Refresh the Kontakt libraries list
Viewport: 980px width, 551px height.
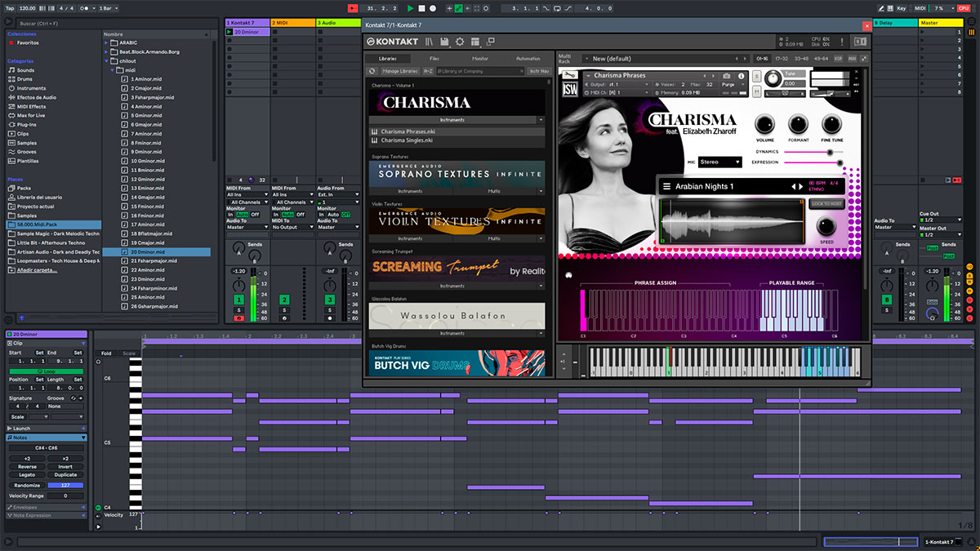373,71
